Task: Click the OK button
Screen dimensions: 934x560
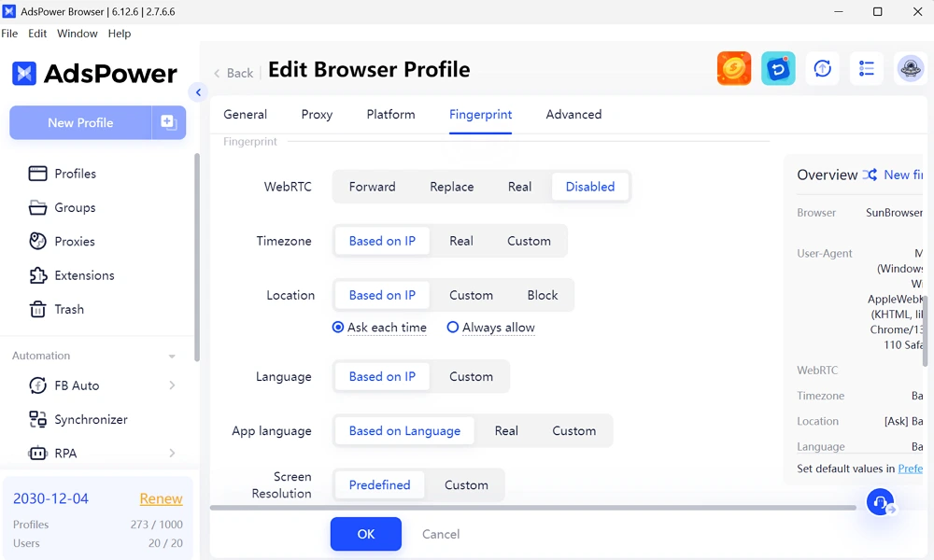Action: coord(366,534)
